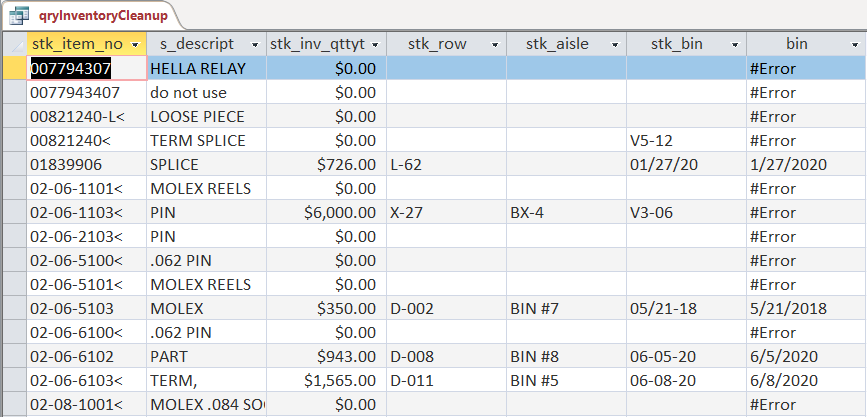The image size is (867, 417).
Task: Open the stk_bin column dropdown arrow
Action: pyautogui.click(x=735, y=45)
